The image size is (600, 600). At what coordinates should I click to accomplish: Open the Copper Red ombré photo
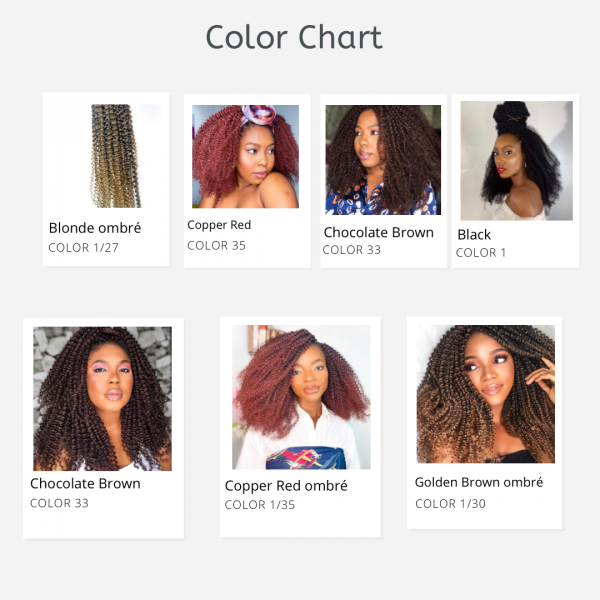tap(301, 397)
